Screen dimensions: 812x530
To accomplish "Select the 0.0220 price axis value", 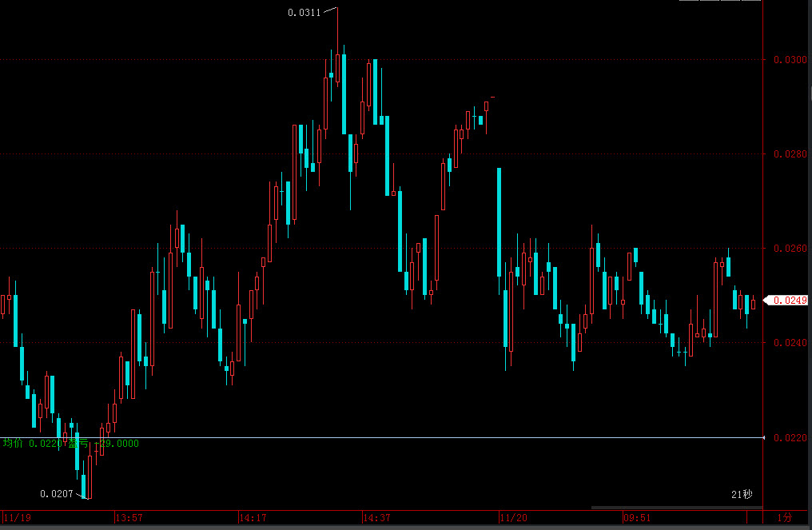I will (790, 438).
